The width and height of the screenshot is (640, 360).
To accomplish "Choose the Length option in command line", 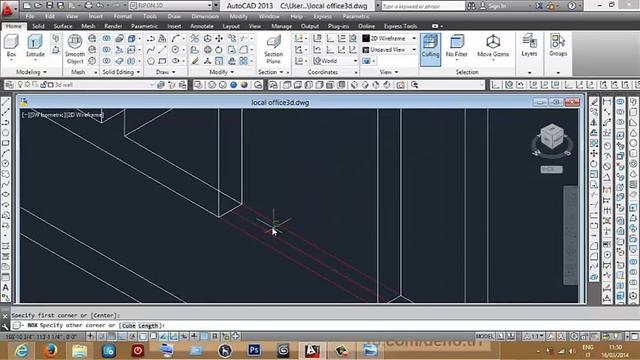I will click(148, 326).
